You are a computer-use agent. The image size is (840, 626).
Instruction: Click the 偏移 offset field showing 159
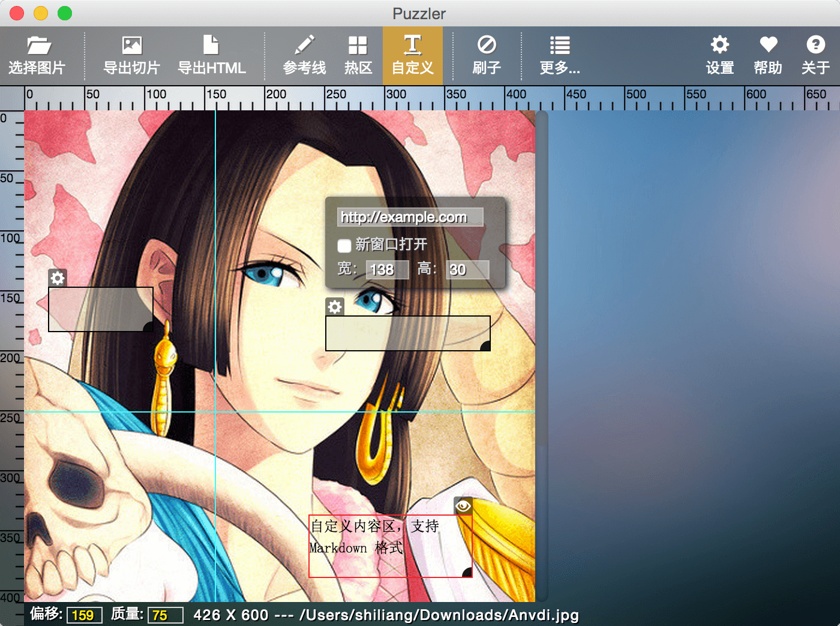coord(84,615)
